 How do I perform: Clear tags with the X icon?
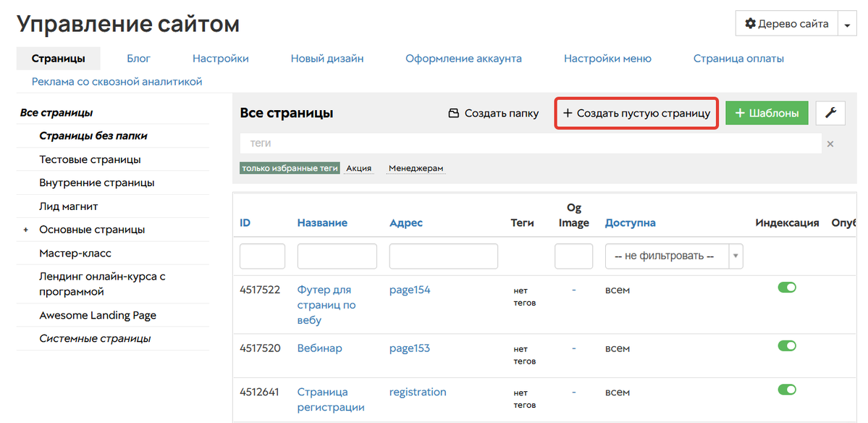tap(830, 144)
